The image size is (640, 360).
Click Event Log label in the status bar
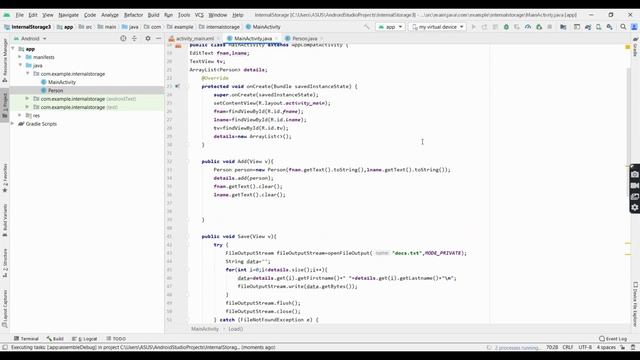tap(616, 339)
